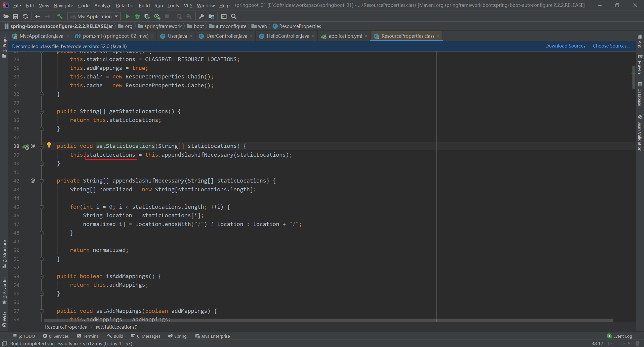Open Search Everywhere magnifier icon
The height and width of the screenshot is (347, 644).
click(x=234, y=16)
